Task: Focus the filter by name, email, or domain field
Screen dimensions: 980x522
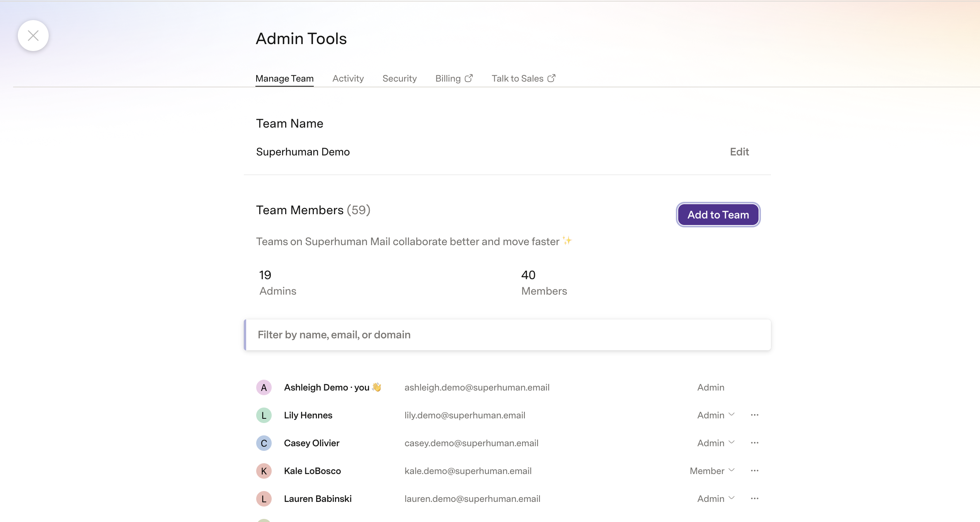Action: [507, 335]
